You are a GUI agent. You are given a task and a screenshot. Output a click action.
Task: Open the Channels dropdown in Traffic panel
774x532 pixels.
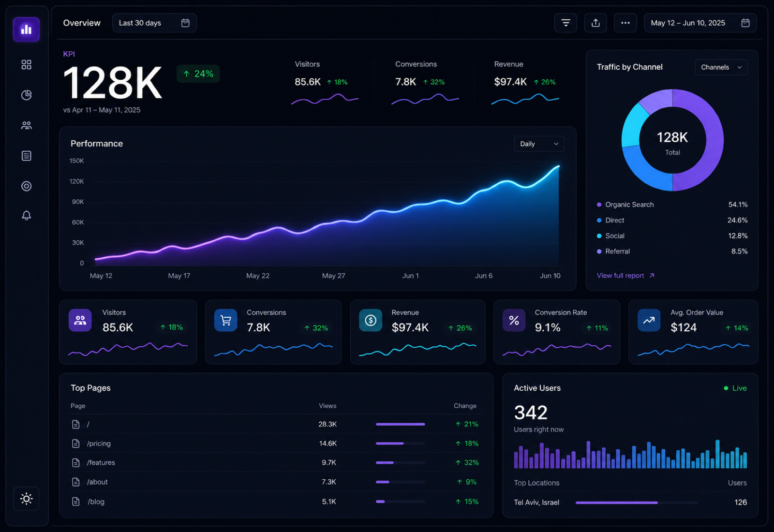point(721,67)
